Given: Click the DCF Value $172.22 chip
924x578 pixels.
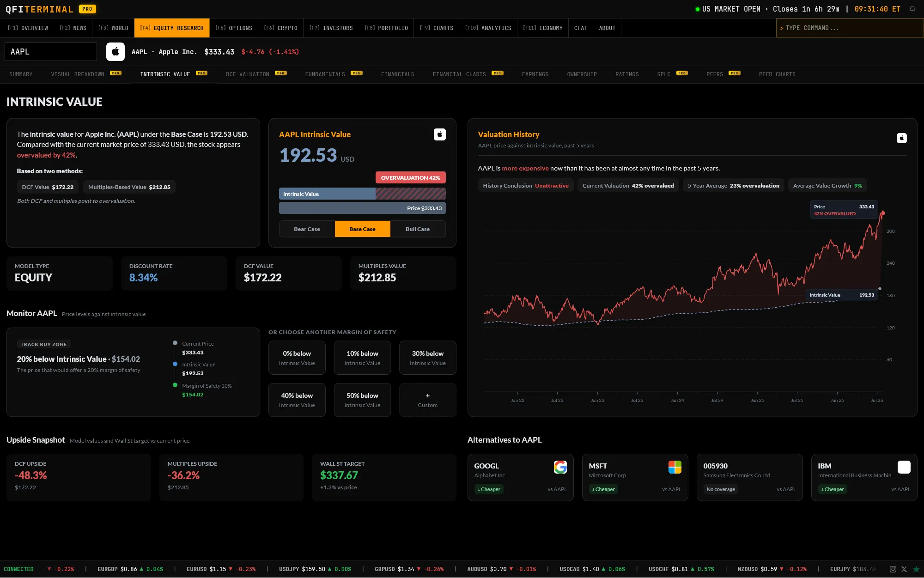Looking at the screenshot, I should pos(48,187).
